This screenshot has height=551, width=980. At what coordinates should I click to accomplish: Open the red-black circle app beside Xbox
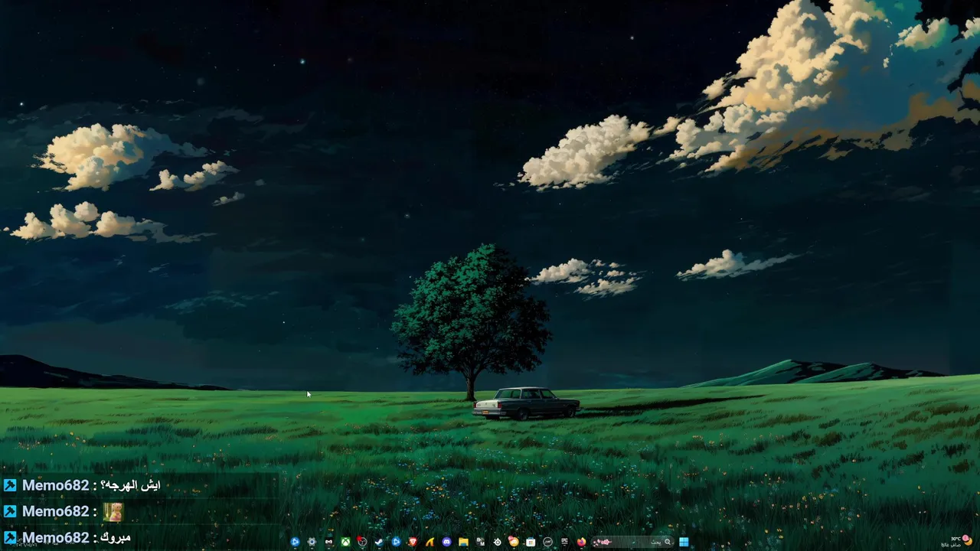362,542
